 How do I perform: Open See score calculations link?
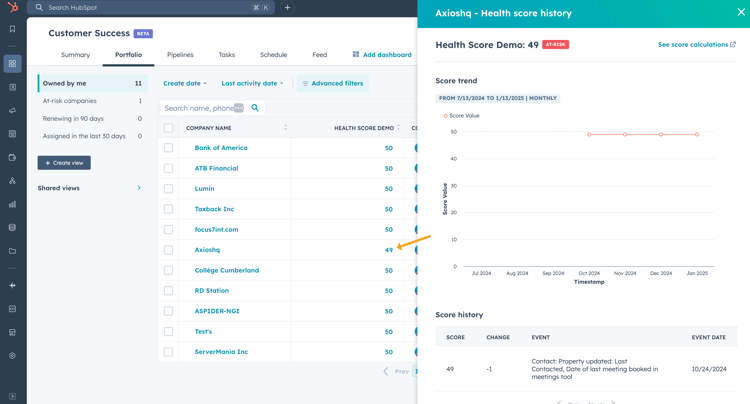point(697,44)
